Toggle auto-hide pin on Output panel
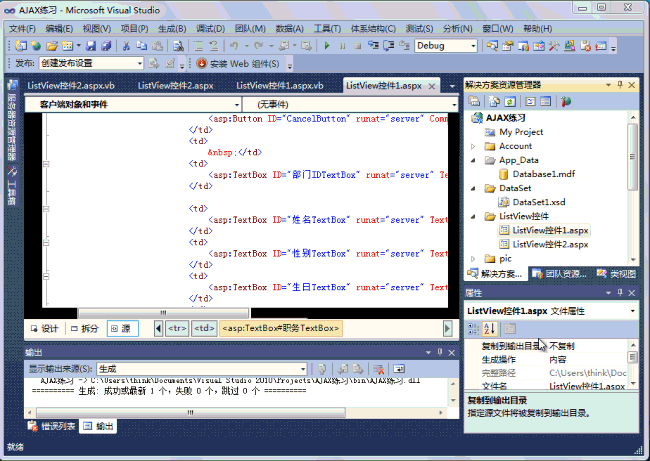The height and width of the screenshot is (461, 650). (x=440, y=352)
